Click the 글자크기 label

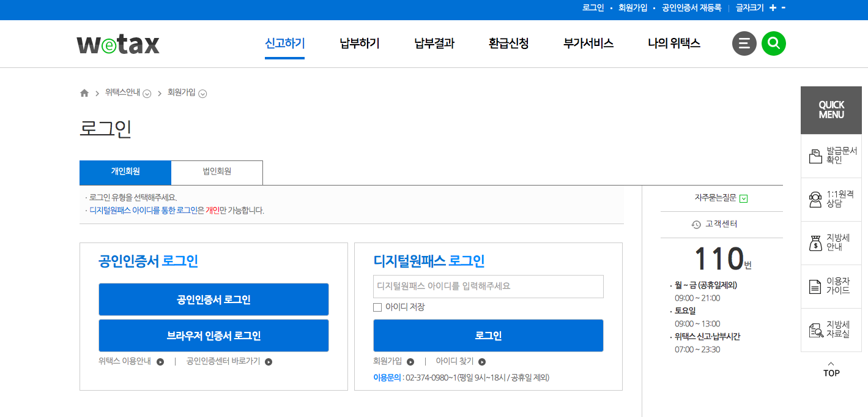(750, 8)
